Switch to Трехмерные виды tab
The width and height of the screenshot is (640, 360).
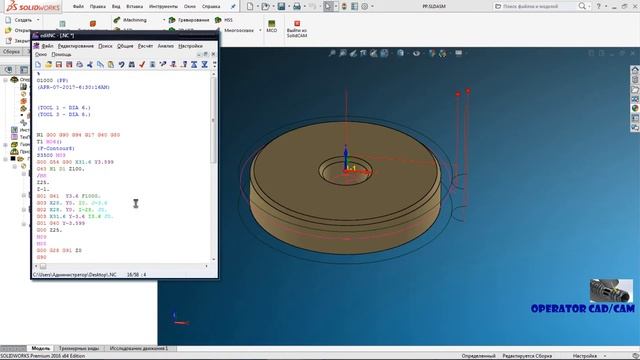coord(79,348)
